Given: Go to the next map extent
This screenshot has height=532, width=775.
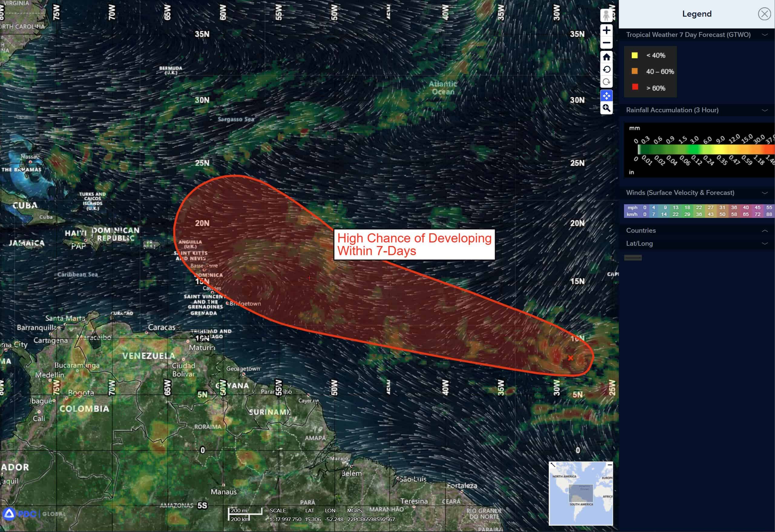Looking at the screenshot, I should tap(606, 82).
